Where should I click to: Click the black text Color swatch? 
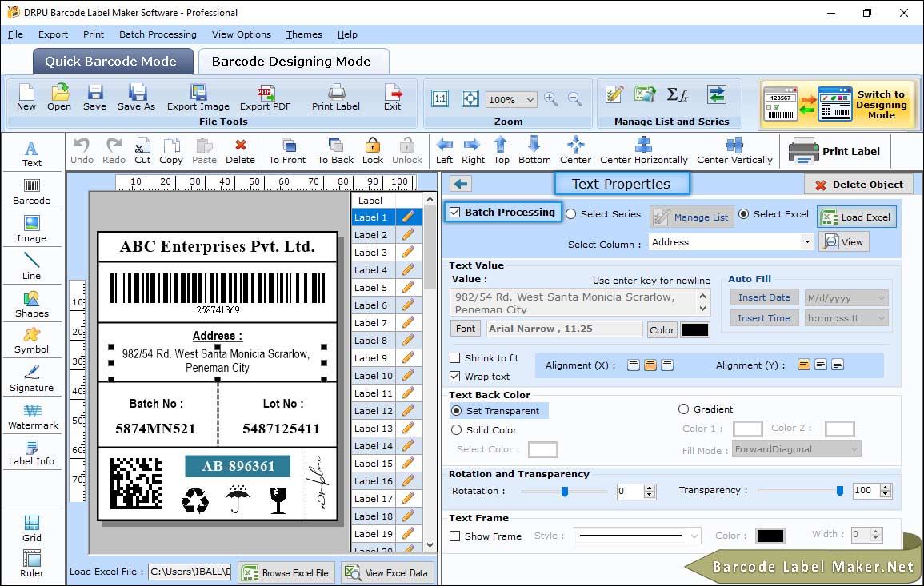pos(694,330)
